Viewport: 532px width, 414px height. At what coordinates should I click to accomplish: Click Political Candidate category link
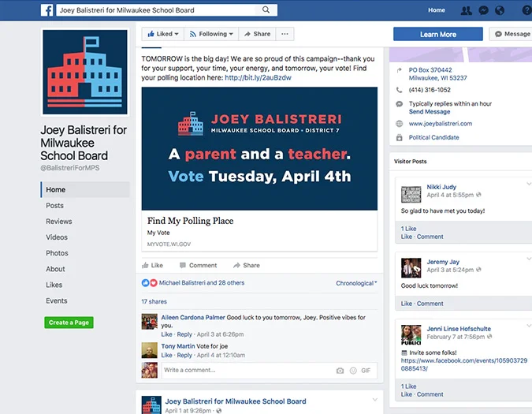433,137
